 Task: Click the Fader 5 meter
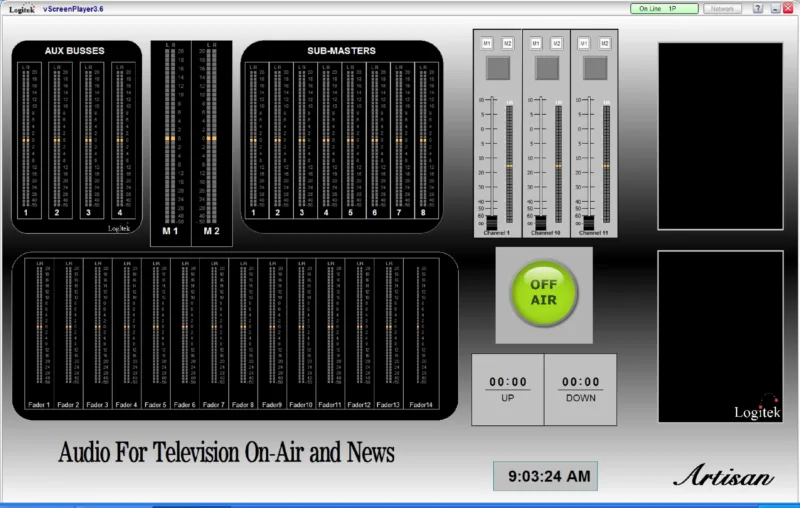point(156,334)
